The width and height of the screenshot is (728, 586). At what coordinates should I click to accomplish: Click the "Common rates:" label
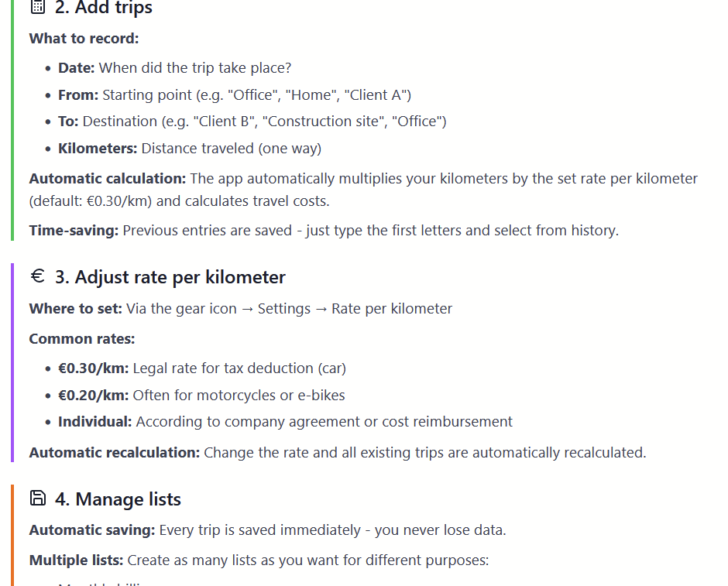point(81,339)
